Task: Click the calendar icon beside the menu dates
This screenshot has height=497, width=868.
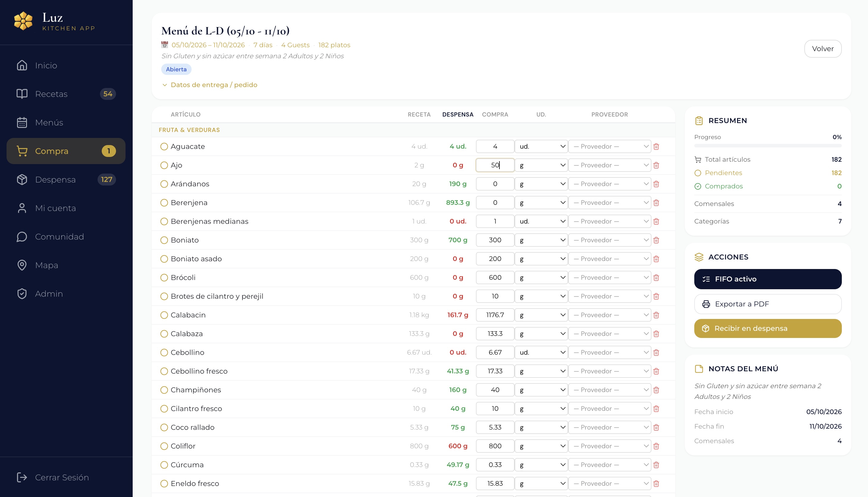Action: [165, 45]
